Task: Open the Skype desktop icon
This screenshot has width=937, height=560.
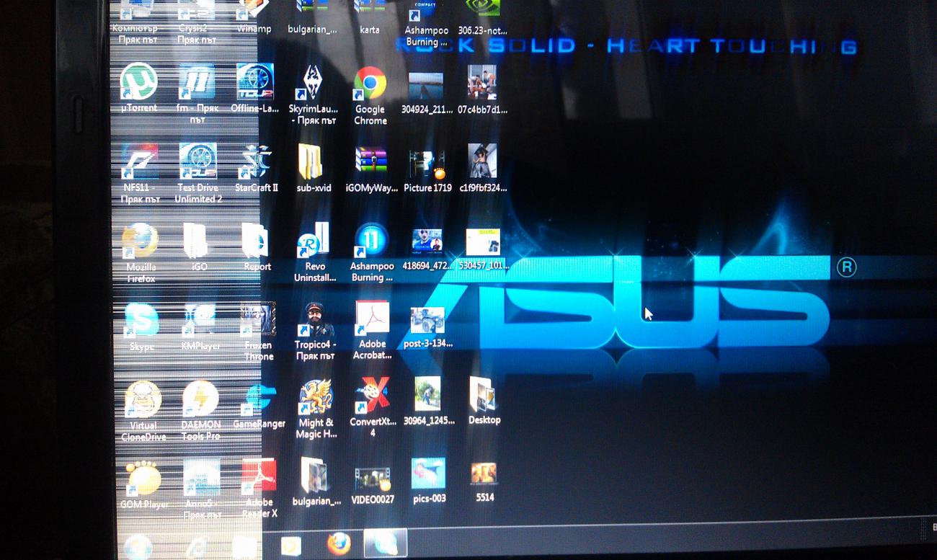Action: pyautogui.click(x=141, y=321)
